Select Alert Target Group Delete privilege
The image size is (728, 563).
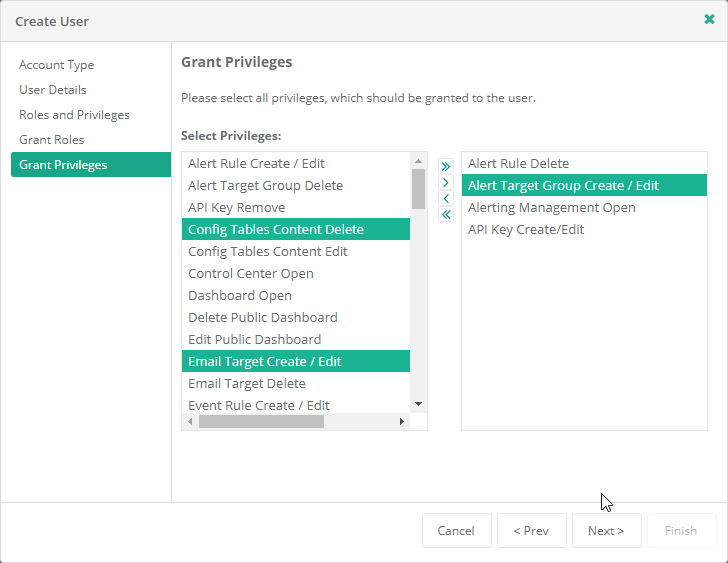point(296,185)
